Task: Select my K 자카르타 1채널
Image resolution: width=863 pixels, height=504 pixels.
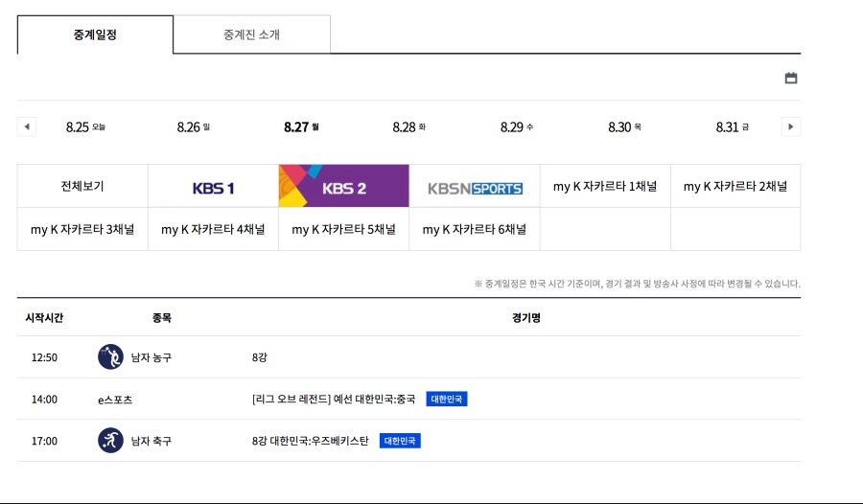Action: (x=605, y=187)
